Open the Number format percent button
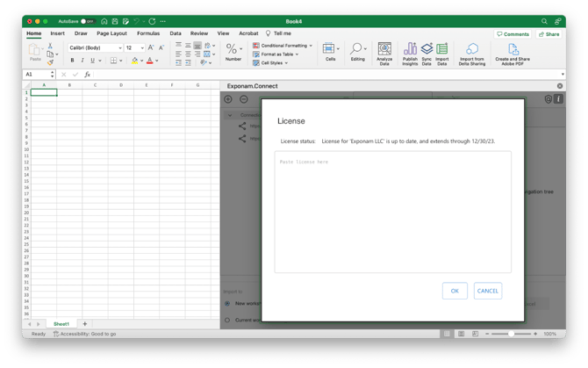 233,52
